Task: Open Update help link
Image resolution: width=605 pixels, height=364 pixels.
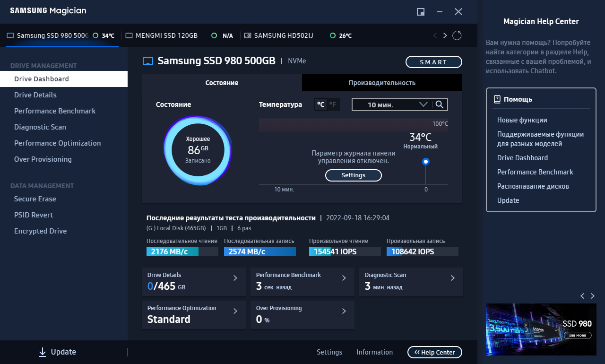Action: [508, 200]
